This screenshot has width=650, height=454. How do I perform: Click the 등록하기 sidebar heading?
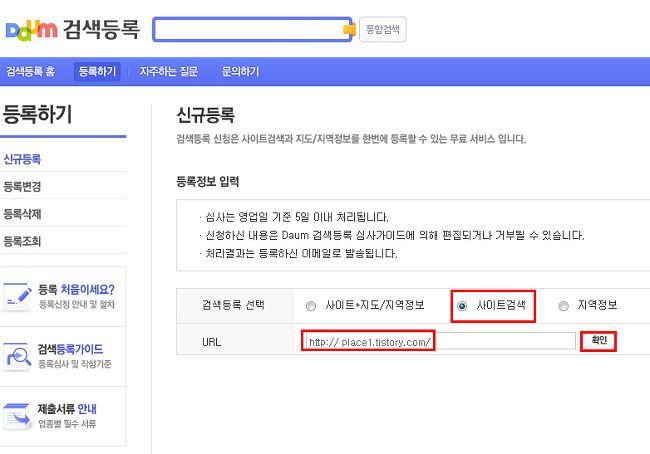[x=37, y=114]
